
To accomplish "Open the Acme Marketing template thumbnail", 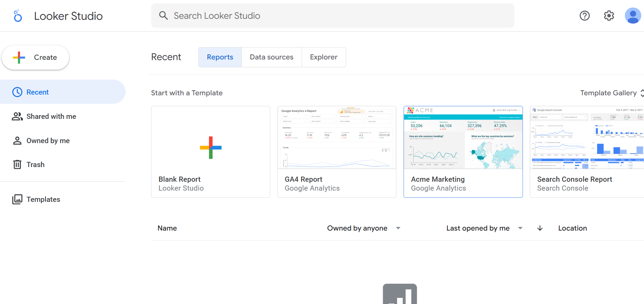I will 463,138.
